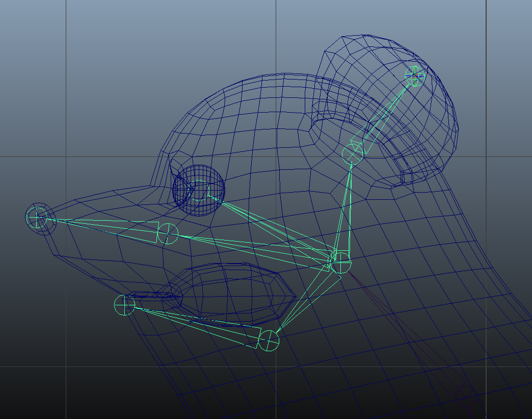Select the bone running up through the ear
Viewport: 532px width, 419px height.
[383, 115]
